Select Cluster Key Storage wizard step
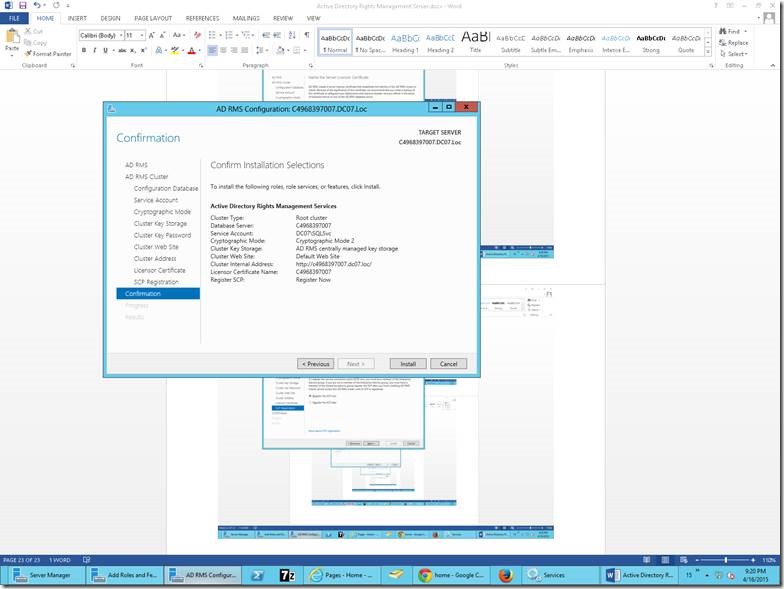This screenshot has height=589, width=784. tap(160, 224)
